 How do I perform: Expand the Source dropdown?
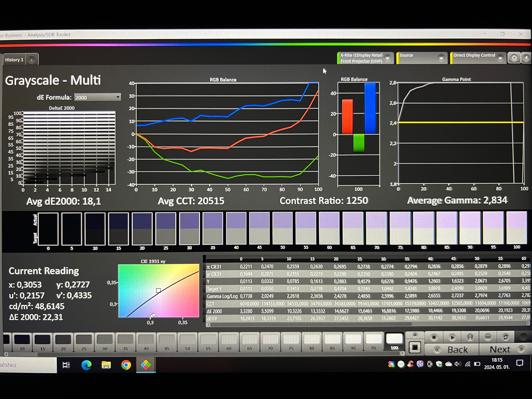[441, 58]
